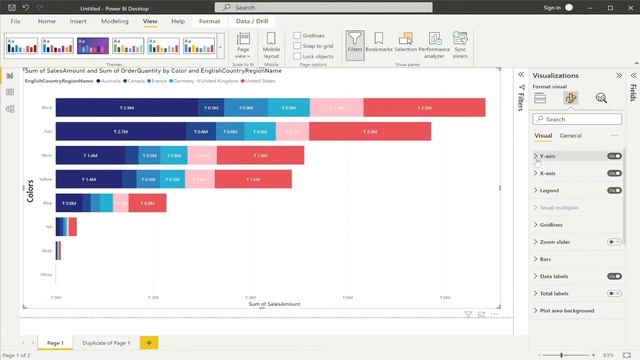Click the visual filter funnel icon
Viewport: 640px width, 360px height.
[x=468, y=314]
